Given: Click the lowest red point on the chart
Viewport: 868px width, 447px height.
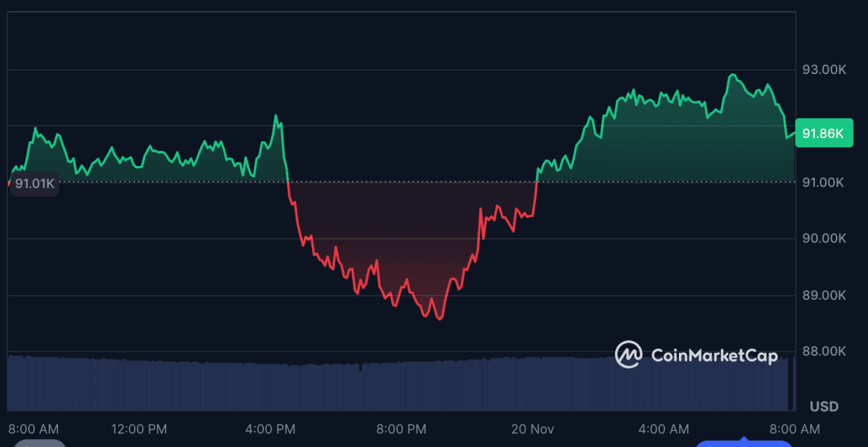Looking at the screenshot, I should point(440,319).
